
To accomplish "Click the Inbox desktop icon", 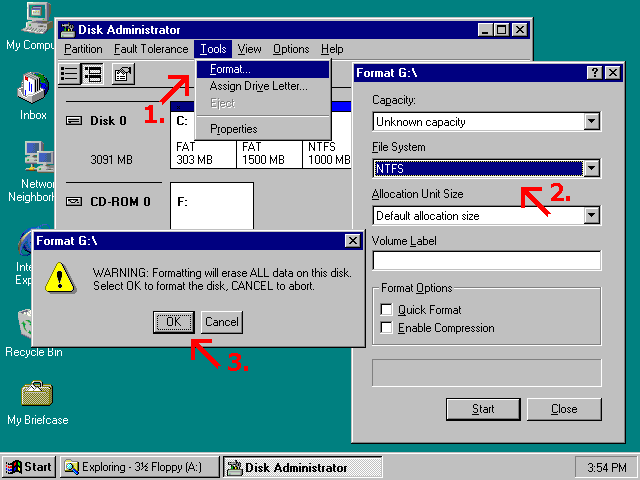I will 33,87.
